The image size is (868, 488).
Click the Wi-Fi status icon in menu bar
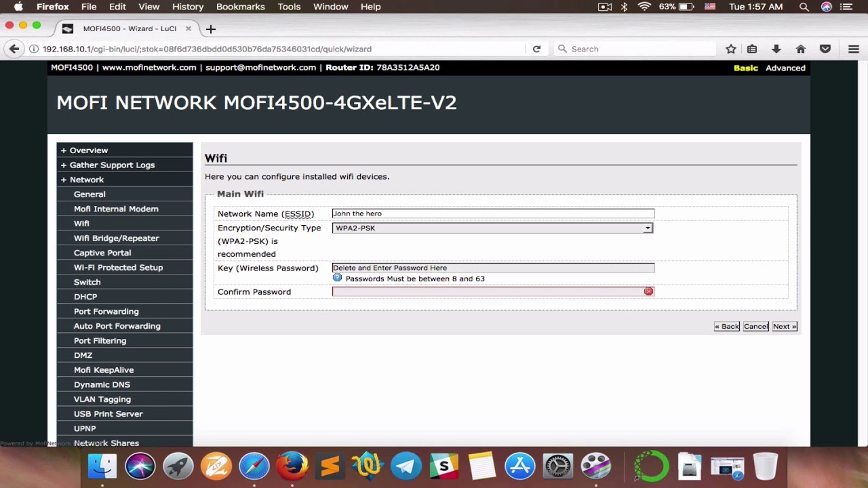[x=644, y=7]
